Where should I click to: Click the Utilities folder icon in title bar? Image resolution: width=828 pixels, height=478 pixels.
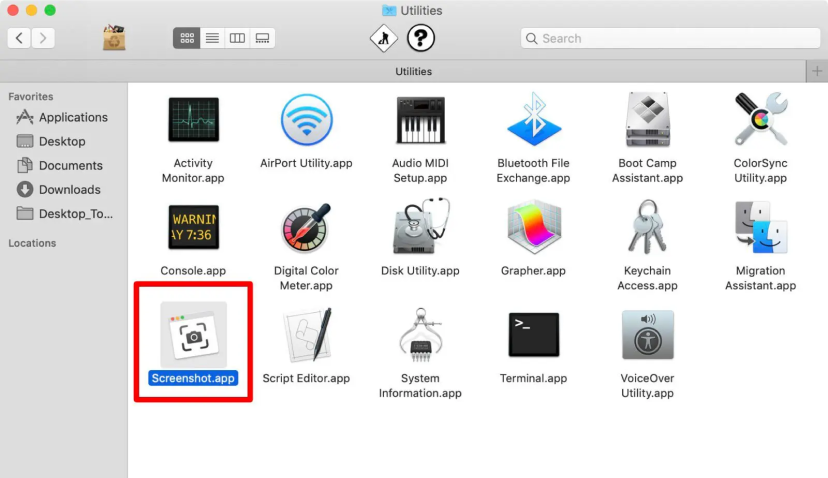(389, 10)
